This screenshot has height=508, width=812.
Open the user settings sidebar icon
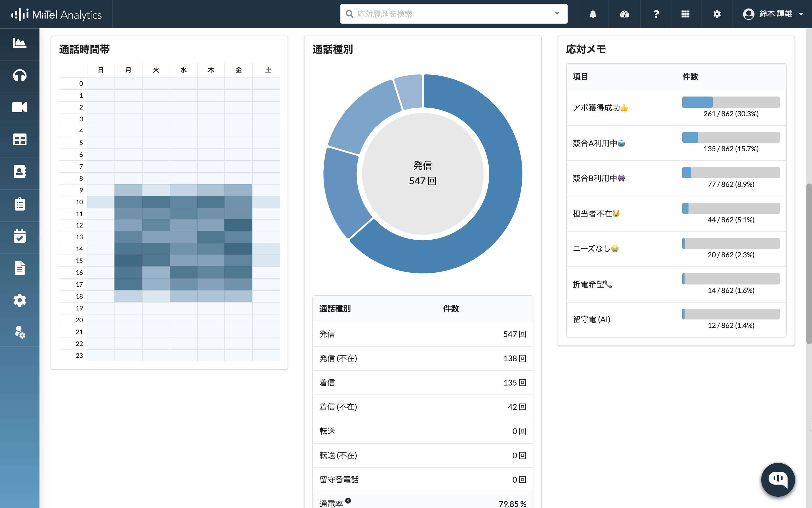pyautogui.click(x=19, y=332)
